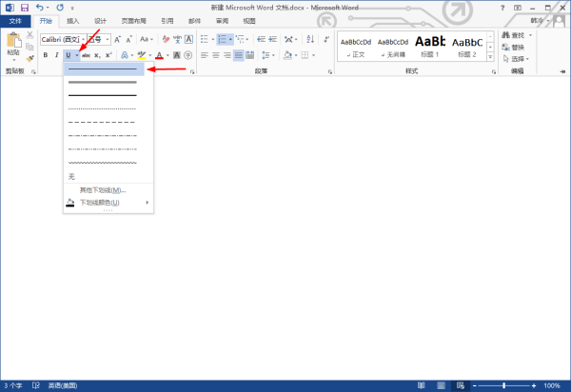Apply the Heading 1 style
Viewport: 571px width, 392px height.
coord(430,47)
